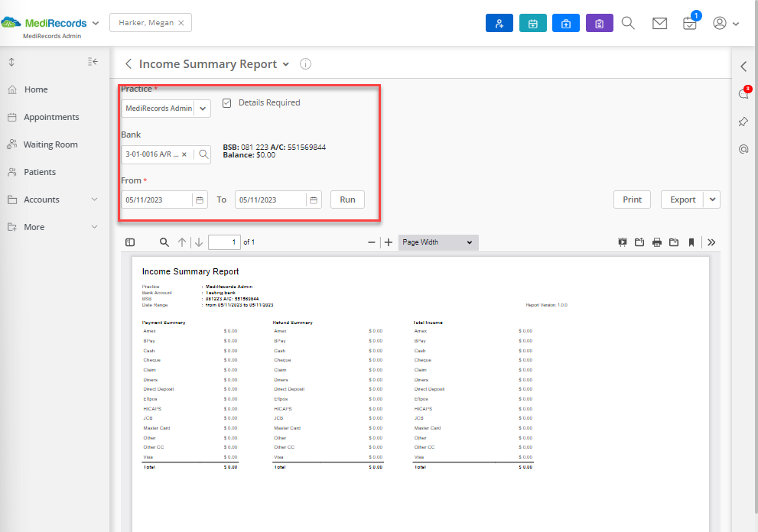758x532 pixels.
Task: Open more viewer tools chevrons
Action: [711, 242]
